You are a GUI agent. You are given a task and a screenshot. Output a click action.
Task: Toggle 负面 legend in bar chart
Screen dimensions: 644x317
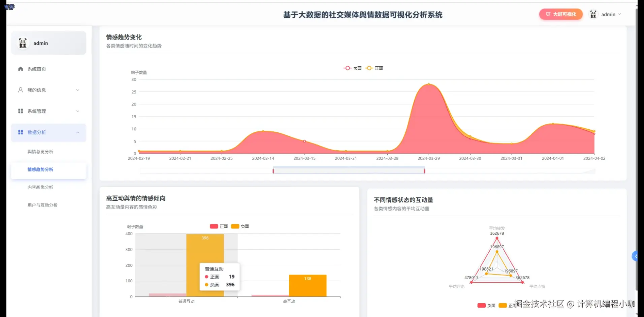tap(240, 226)
